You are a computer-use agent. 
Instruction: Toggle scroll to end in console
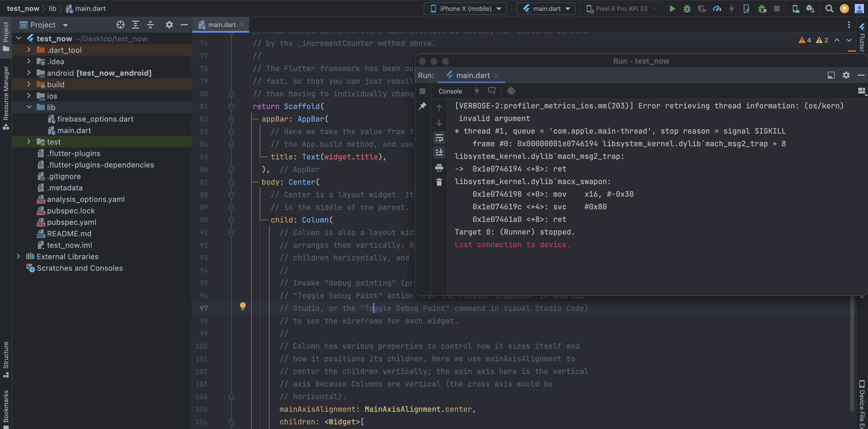point(439,153)
